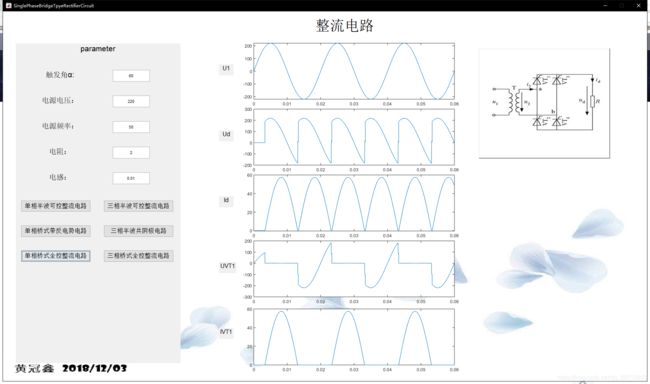Click the UVT1 plot label
Image resolution: width=650 pixels, height=384 pixels.
coord(227,266)
